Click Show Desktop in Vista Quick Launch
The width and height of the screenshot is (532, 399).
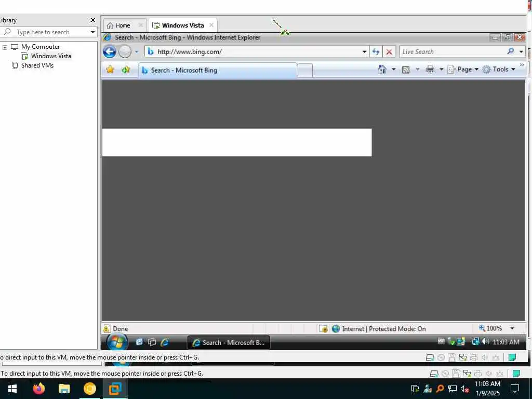pos(139,342)
